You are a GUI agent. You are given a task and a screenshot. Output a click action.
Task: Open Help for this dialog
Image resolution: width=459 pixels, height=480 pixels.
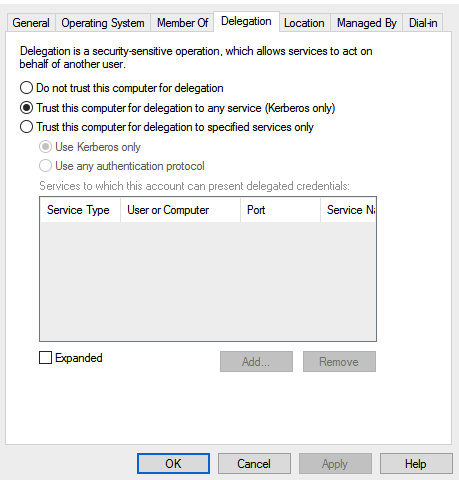pyautogui.click(x=416, y=464)
